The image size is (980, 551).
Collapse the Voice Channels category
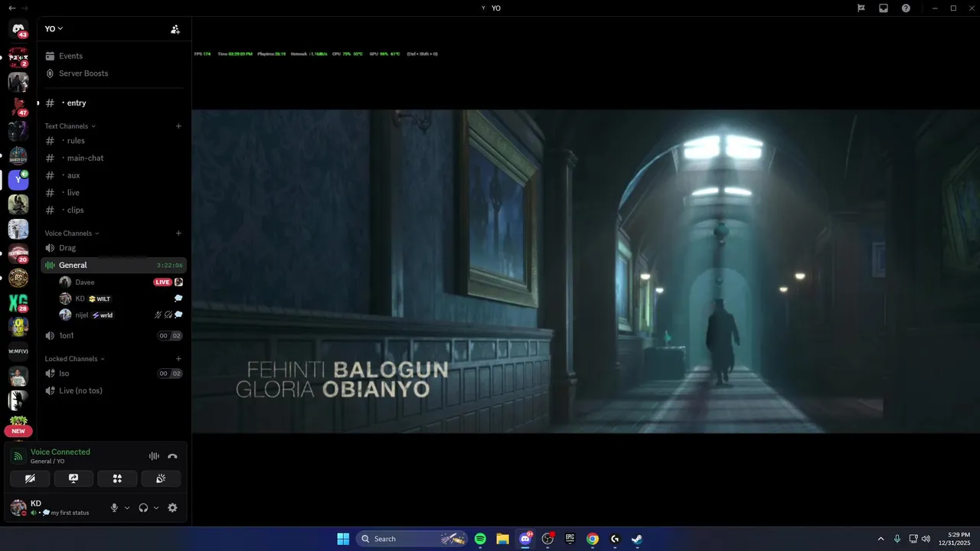click(x=72, y=233)
